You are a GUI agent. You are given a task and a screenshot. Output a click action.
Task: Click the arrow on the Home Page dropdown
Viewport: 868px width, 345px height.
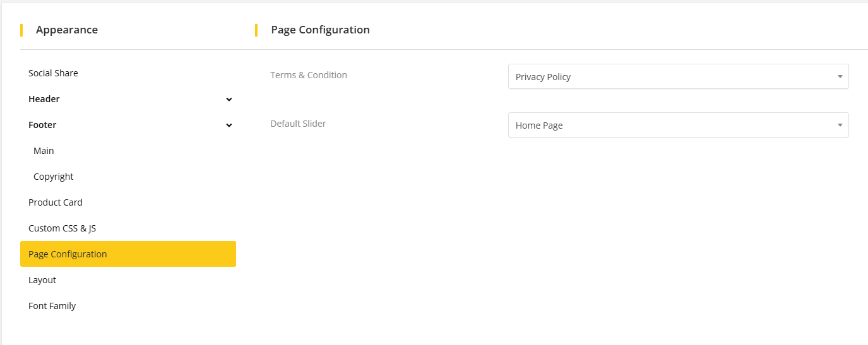coord(840,126)
